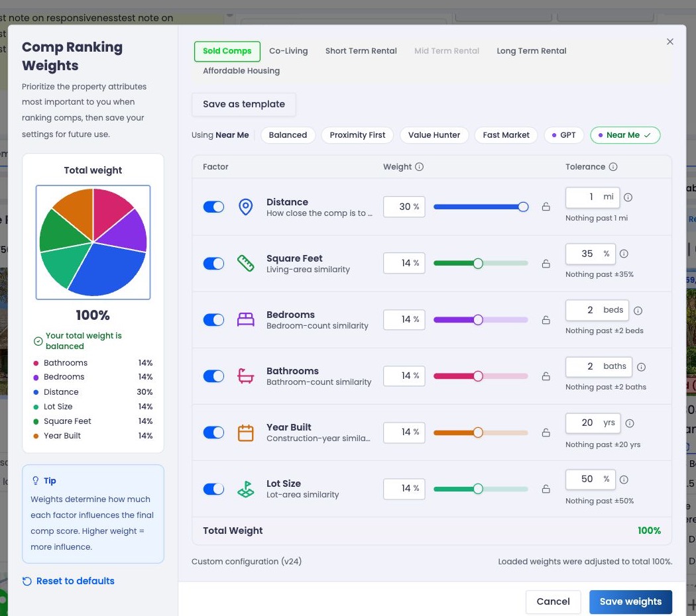Click the Custom configuration (v24) label
This screenshot has height=616, width=696.
(x=247, y=562)
